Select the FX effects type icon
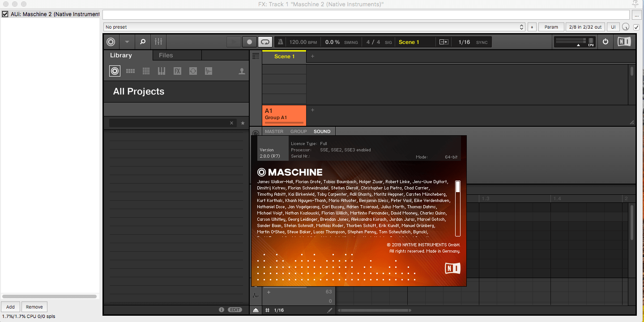Screen dimensions: 644x322 [177, 71]
